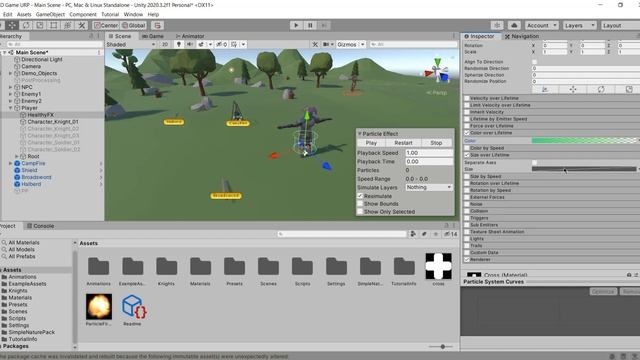Enable Show Only Selected checkbox
Viewport: 640px width, 360px height.
360,211
